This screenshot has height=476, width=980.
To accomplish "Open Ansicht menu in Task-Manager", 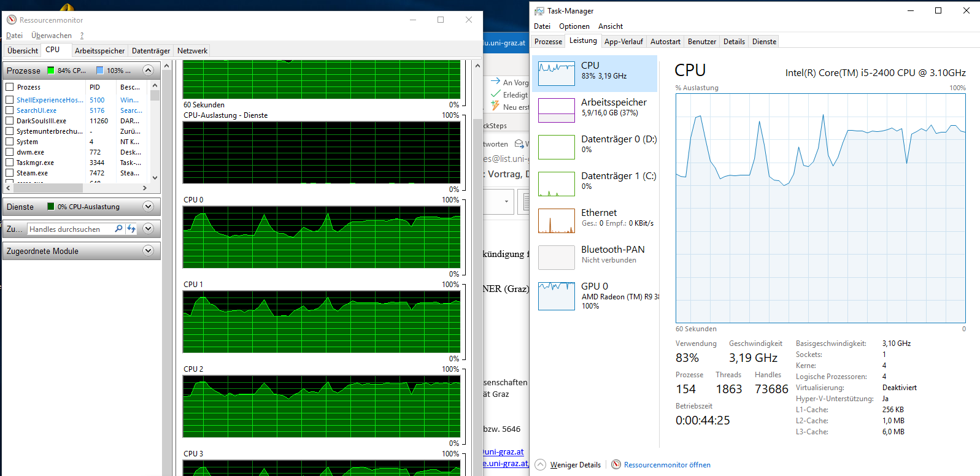I will (x=611, y=26).
